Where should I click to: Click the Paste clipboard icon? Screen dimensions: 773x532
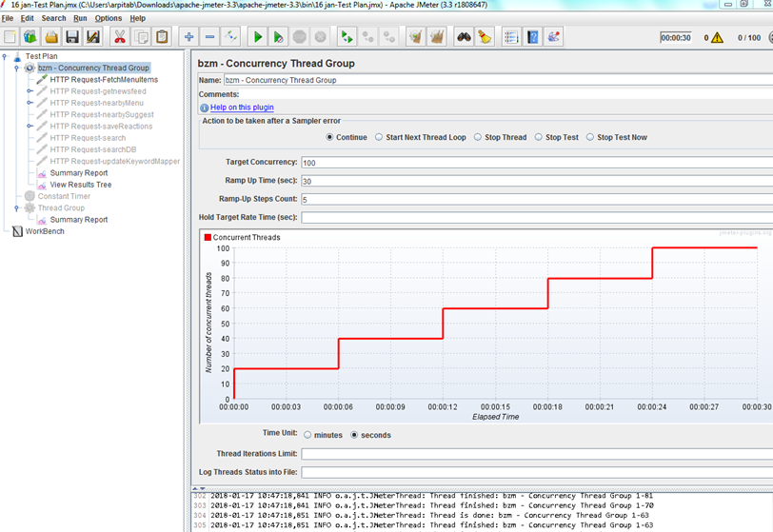tap(162, 37)
